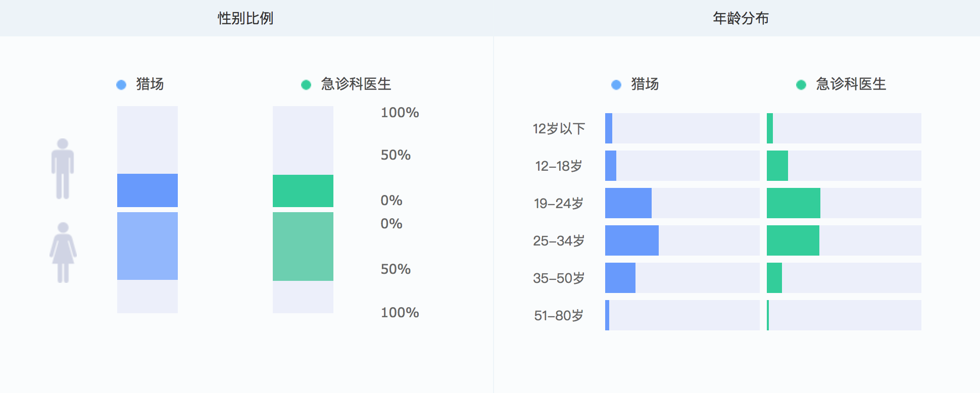This screenshot has width=980, height=393.
Task: Click 猎场 legend label in 年龄分布 panel
Action: tap(645, 84)
